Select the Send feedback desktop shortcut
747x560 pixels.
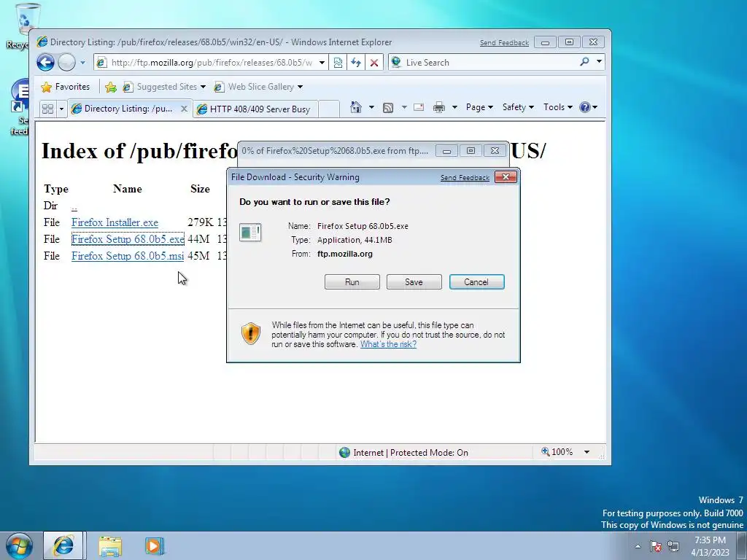coord(20,108)
